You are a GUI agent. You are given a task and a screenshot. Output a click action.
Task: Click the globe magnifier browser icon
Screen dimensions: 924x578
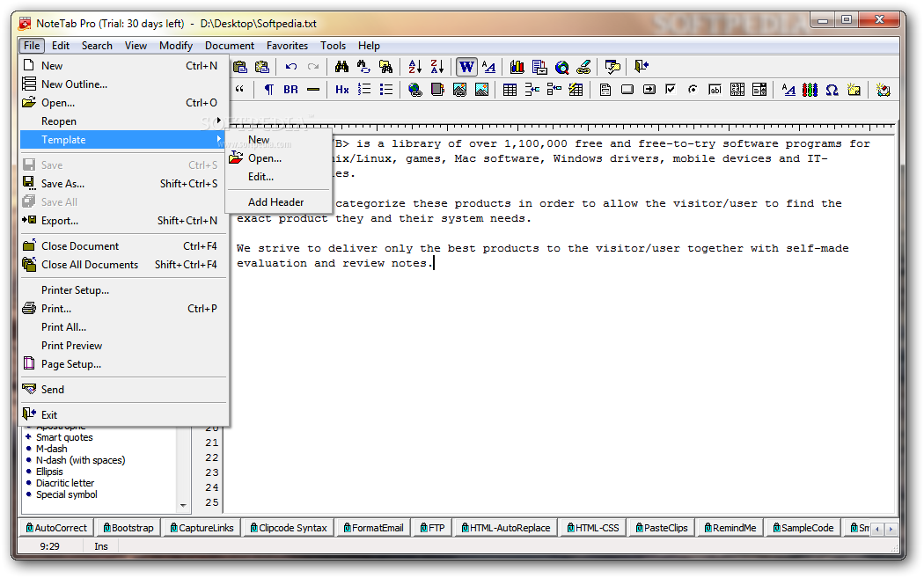[562, 67]
